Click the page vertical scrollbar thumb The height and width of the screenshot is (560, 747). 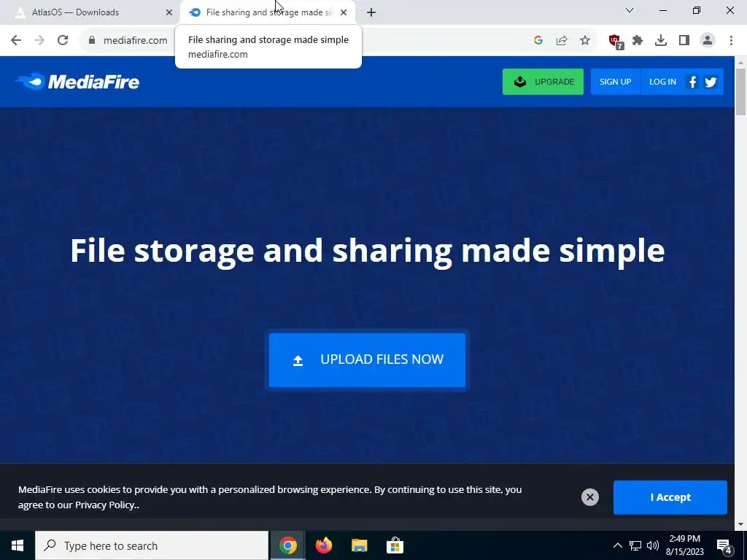point(740,91)
